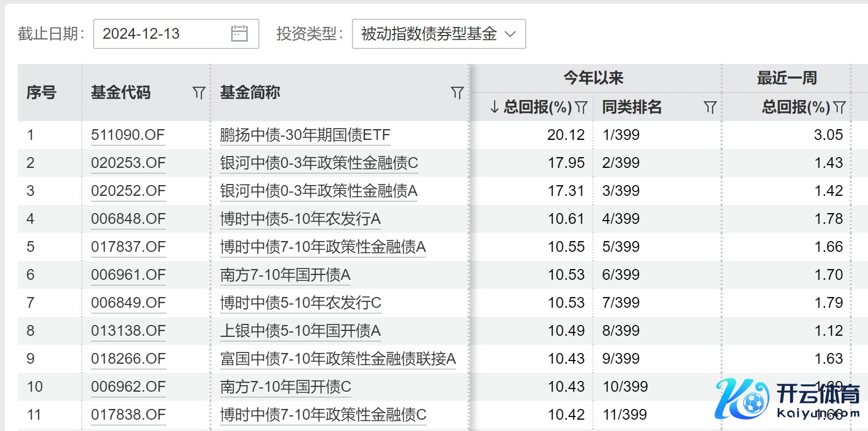Click the 基金代码 column header text

[121, 93]
